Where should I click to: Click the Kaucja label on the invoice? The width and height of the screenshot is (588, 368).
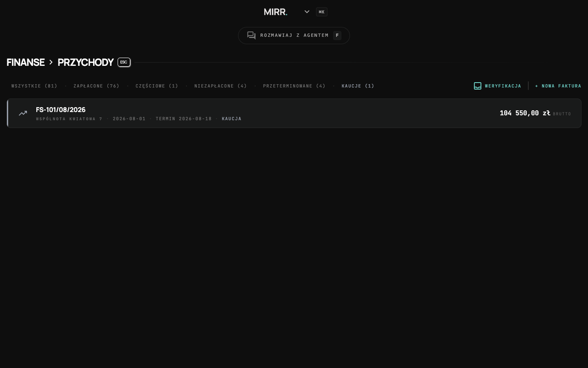pyautogui.click(x=232, y=119)
